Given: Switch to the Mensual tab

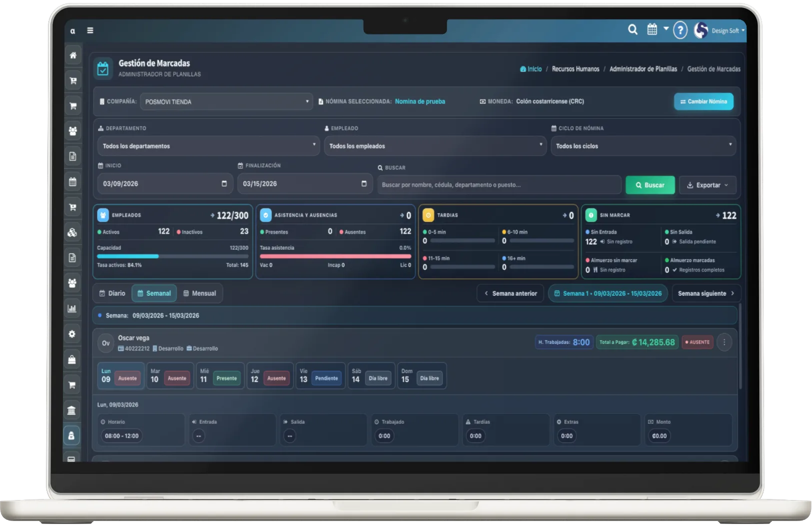Looking at the screenshot, I should click(199, 293).
